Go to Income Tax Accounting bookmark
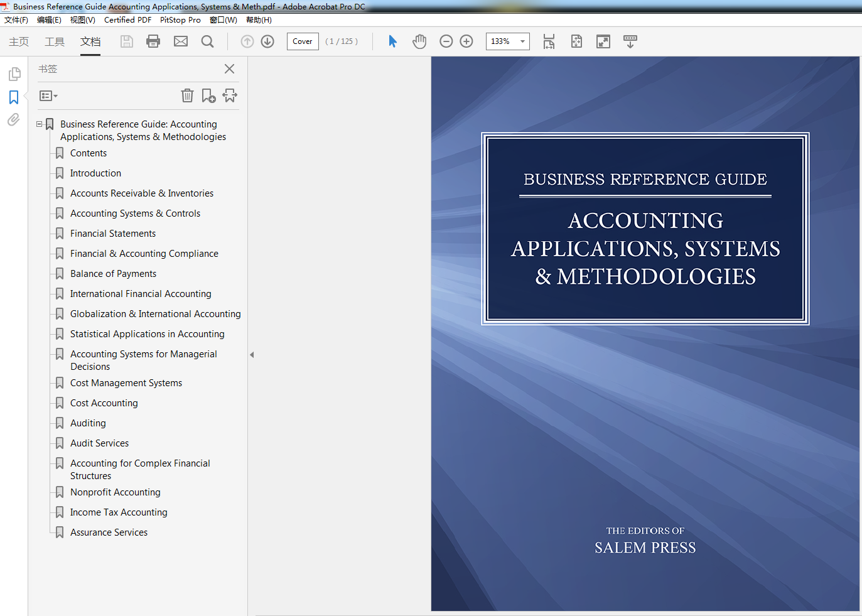Screen dimensions: 862x616 119,512
